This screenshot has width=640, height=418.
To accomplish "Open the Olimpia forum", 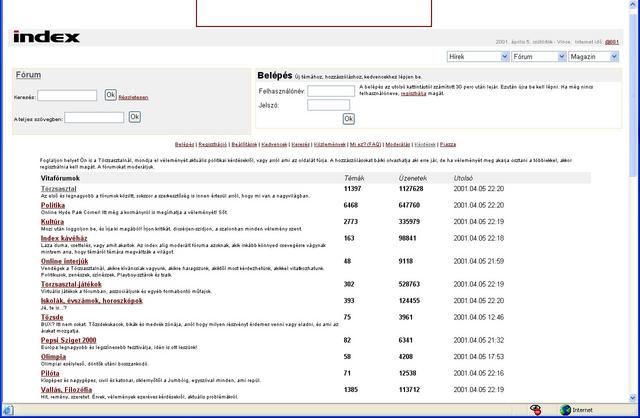I will click(x=53, y=357).
